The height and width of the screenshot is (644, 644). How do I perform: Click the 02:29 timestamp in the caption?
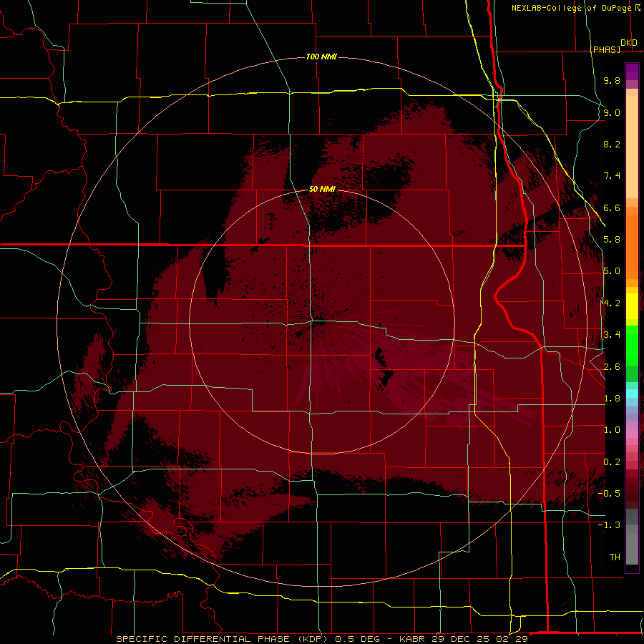pos(513,639)
